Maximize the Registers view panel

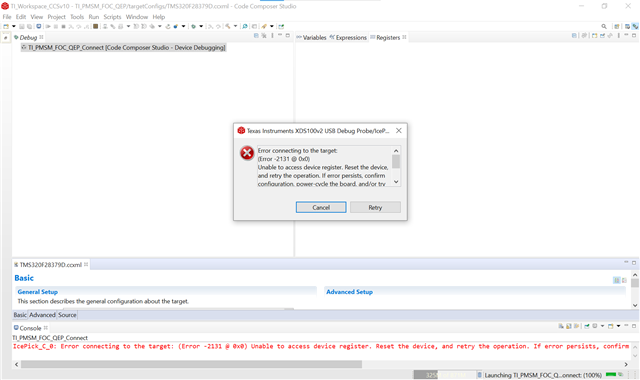[x=634, y=36]
